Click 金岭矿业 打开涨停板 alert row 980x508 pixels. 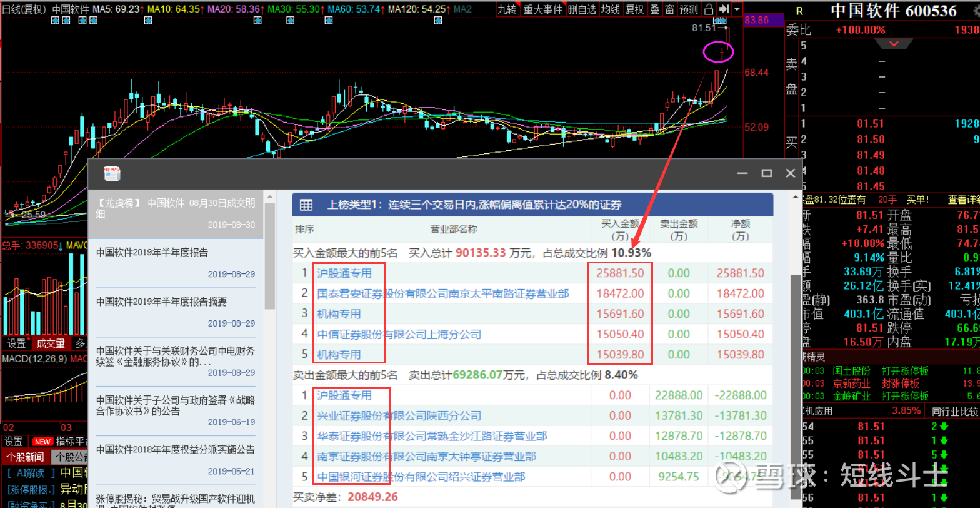(x=891, y=396)
